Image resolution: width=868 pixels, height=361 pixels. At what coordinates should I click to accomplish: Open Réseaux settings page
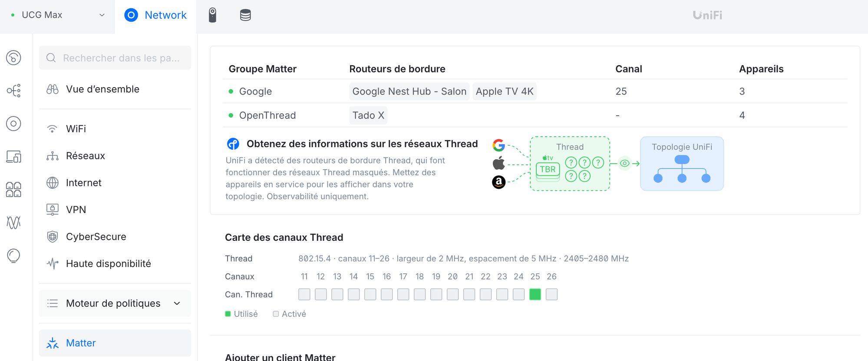click(x=115, y=156)
